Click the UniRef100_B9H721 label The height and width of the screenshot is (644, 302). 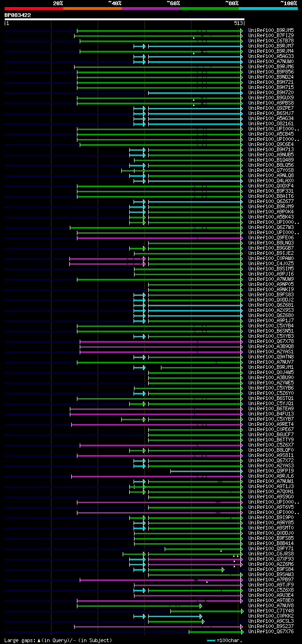click(x=271, y=82)
